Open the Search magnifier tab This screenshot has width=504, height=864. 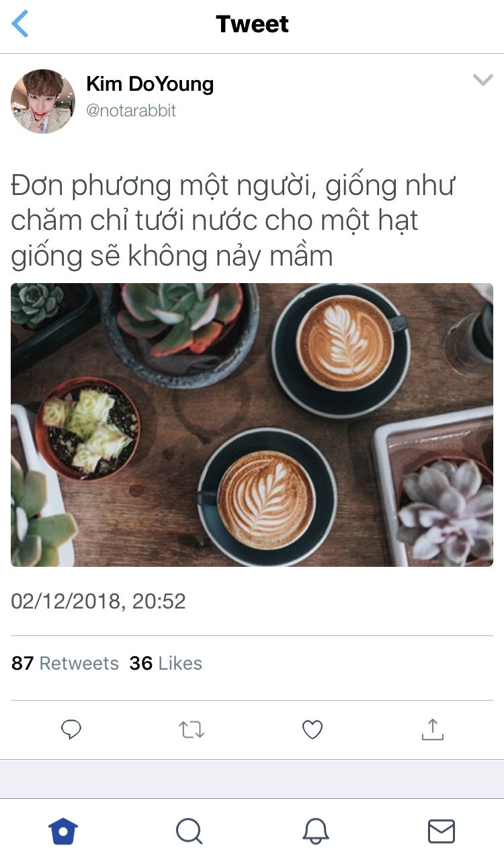coord(190,831)
